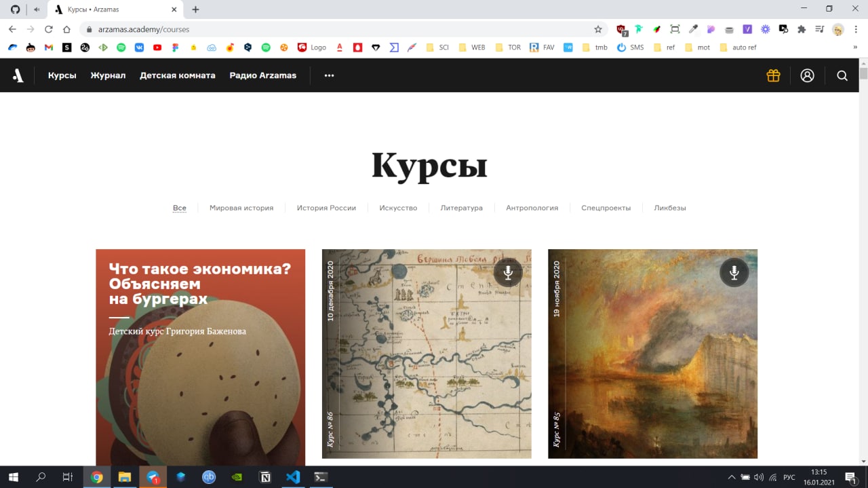Open the Figma bookmark
868x488 pixels.
176,48
